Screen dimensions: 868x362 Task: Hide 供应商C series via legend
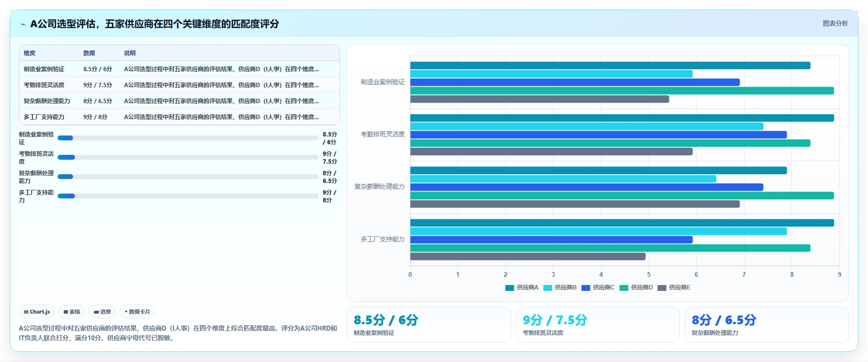598,287
